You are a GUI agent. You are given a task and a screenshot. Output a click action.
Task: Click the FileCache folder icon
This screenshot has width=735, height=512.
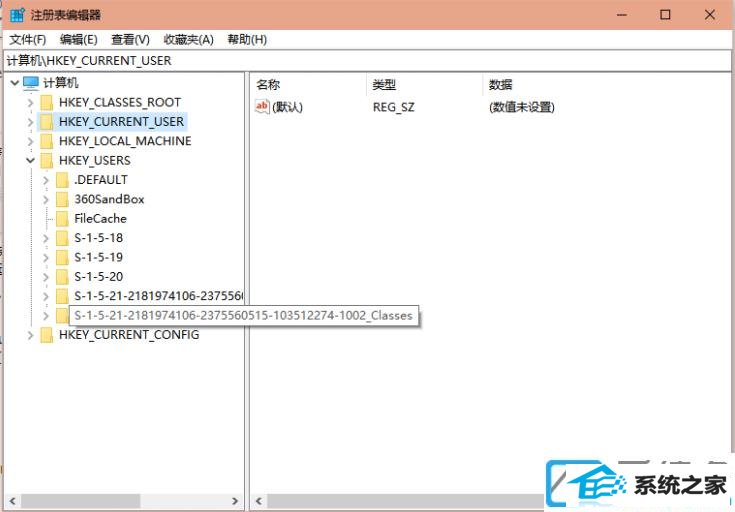point(62,219)
